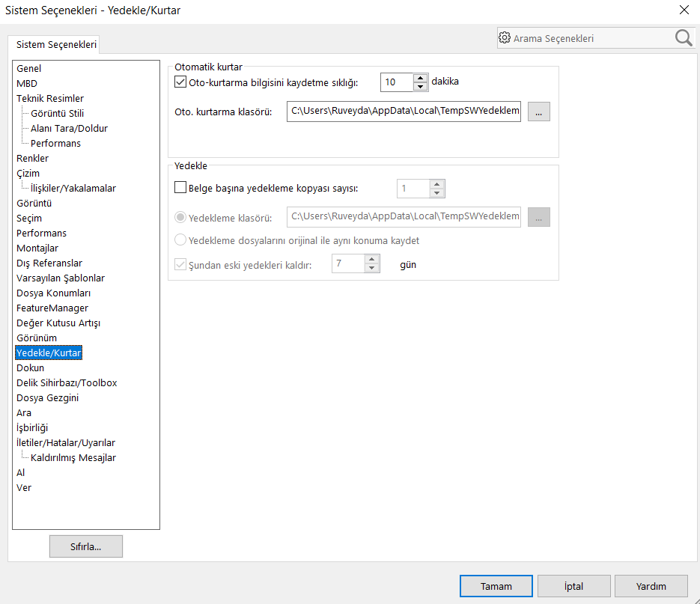This screenshot has height=604, width=700.
Task: Open Kaldırılmış Mesajlar sub-item
Action: (73, 457)
